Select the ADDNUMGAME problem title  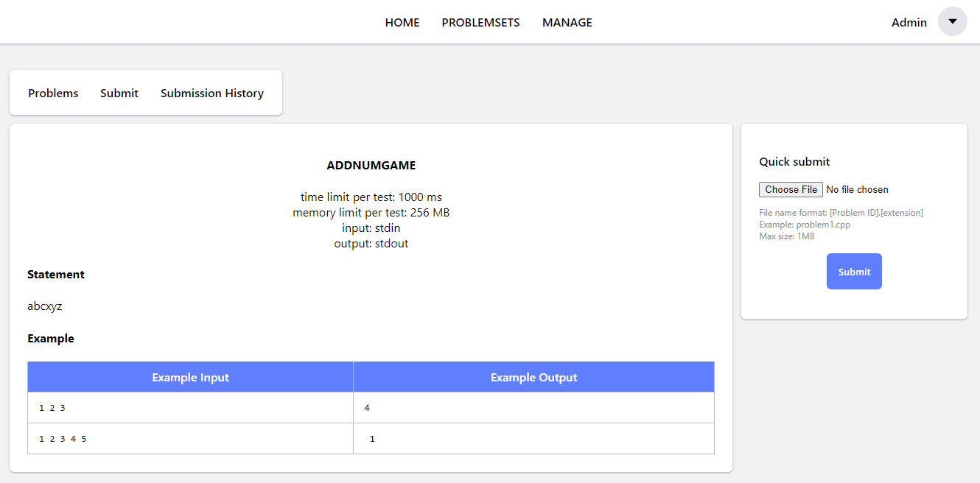[x=371, y=166]
